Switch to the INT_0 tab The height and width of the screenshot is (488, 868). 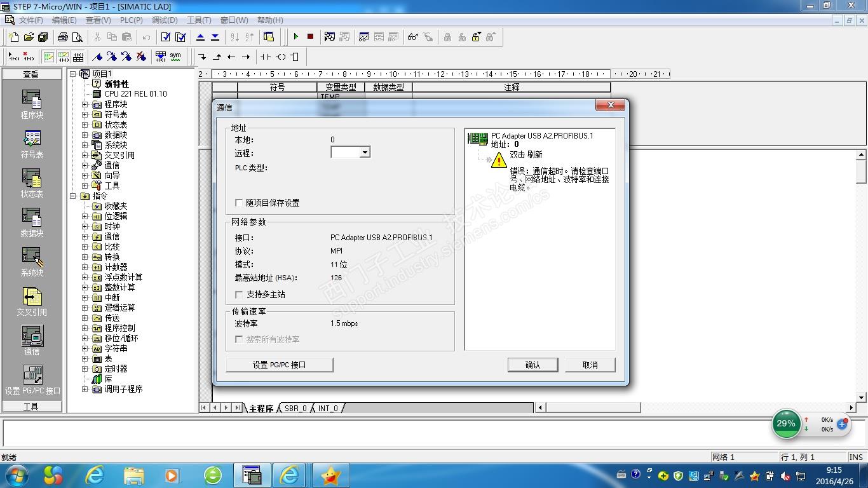[328, 408]
